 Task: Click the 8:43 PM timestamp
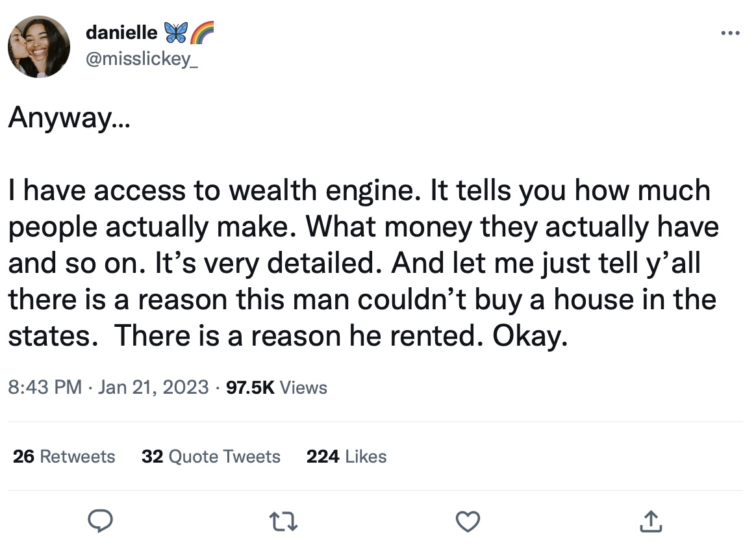(x=44, y=388)
